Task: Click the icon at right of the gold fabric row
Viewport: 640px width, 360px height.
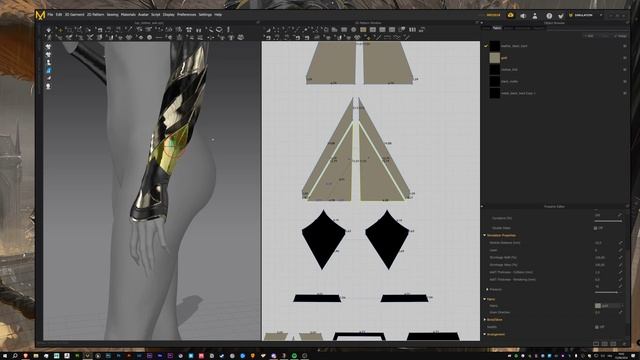Action: click(x=624, y=58)
